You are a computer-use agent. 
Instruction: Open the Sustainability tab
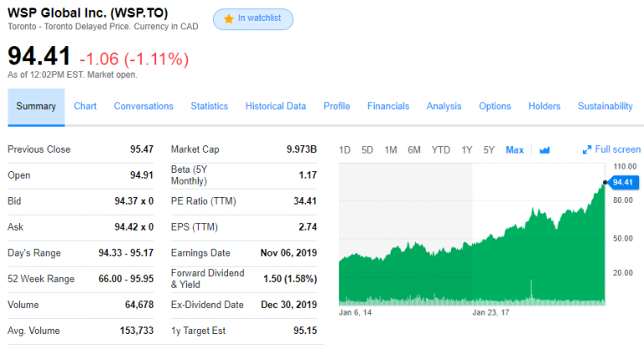[605, 107]
